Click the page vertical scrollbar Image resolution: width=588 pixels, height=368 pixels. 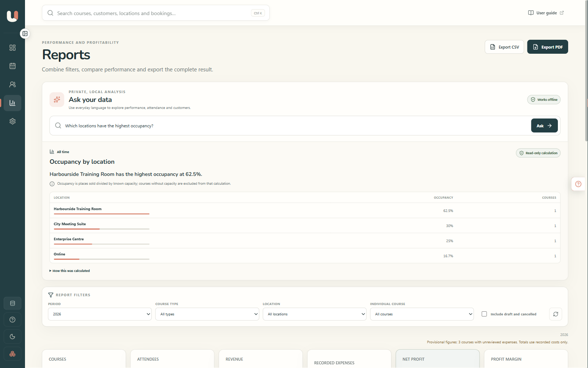pos(586,70)
